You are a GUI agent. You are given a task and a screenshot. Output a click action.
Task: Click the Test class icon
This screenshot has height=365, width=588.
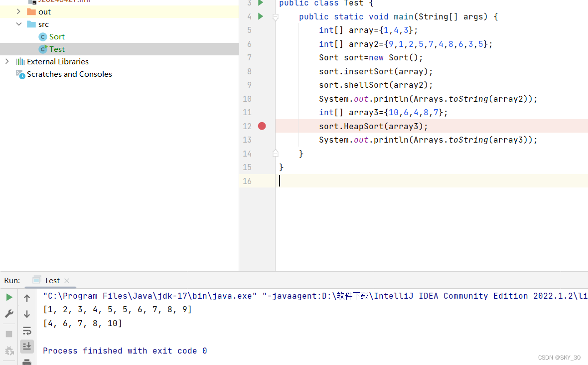point(43,49)
